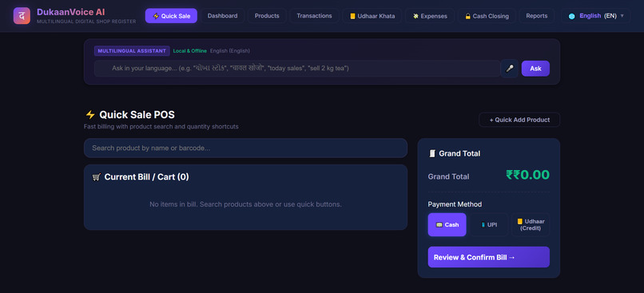Click the DukaanVoice AI logo icon
The width and height of the screenshot is (644, 293).
pyautogui.click(x=22, y=16)
